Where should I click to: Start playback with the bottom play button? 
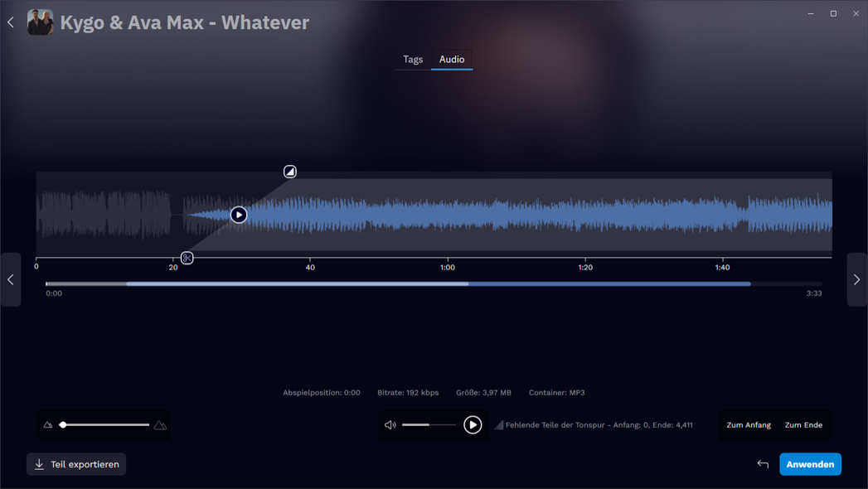(473, 425)
